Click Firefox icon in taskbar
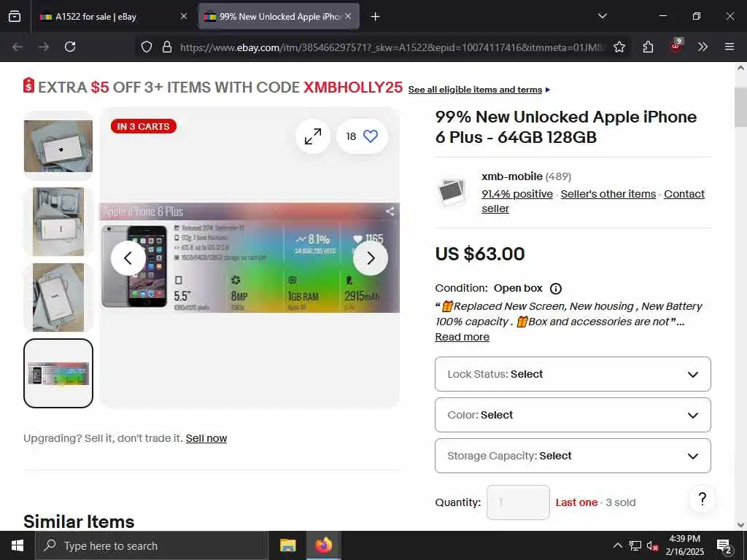 coord(323,545)
